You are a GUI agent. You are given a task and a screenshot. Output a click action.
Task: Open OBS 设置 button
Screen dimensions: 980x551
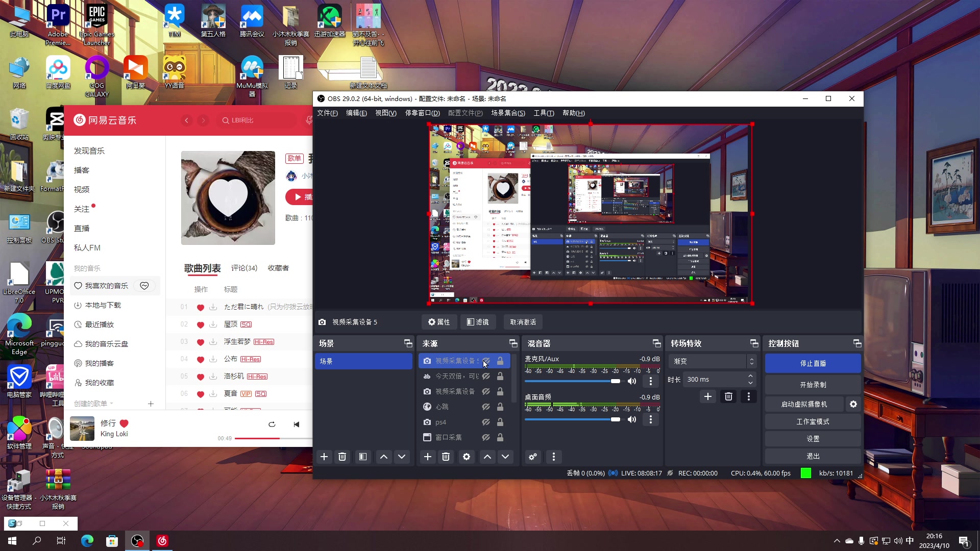point(813,439)
